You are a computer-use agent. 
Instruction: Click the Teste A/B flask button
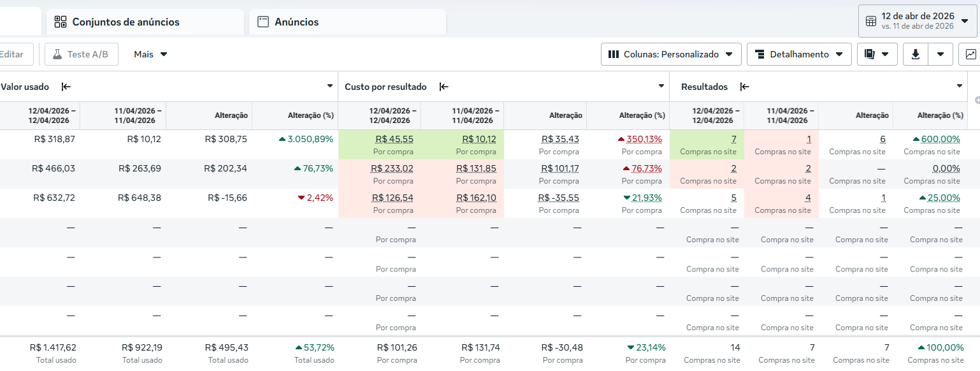(x=81, y=54)
